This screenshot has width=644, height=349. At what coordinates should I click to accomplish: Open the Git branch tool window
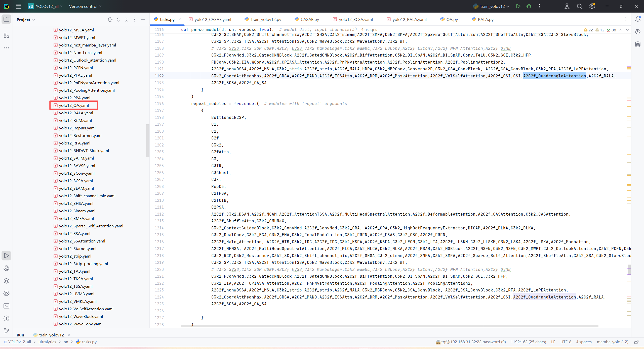click(6, 331)
